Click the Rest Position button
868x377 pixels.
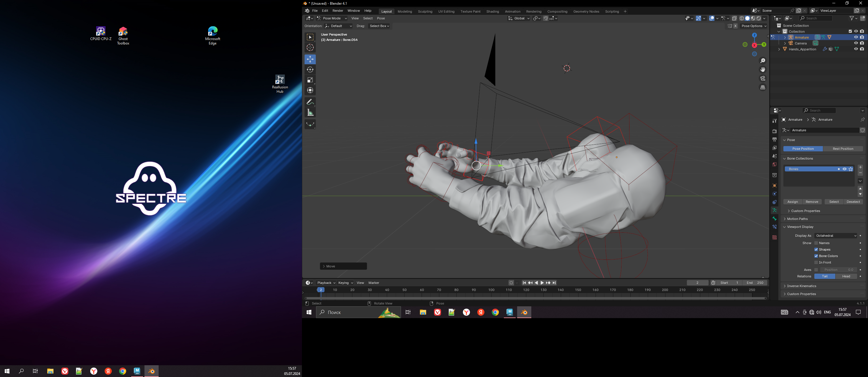tap(843, 149)
